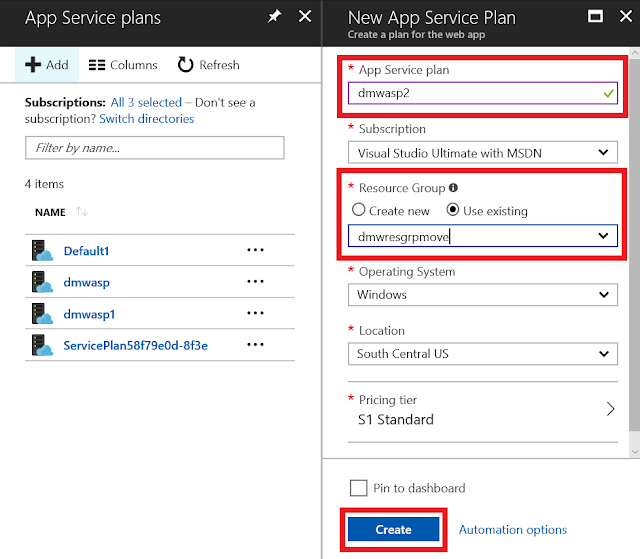Open the Switch directories link
Image resolution: width=640 pixels, height=559 pixels.
147,119
